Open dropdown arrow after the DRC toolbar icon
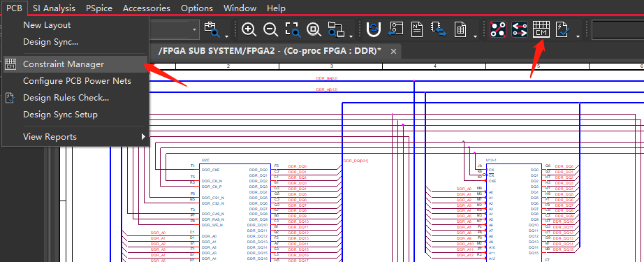Screen dimensions: 644x262 pyautogui.click(x=578, y=36)
